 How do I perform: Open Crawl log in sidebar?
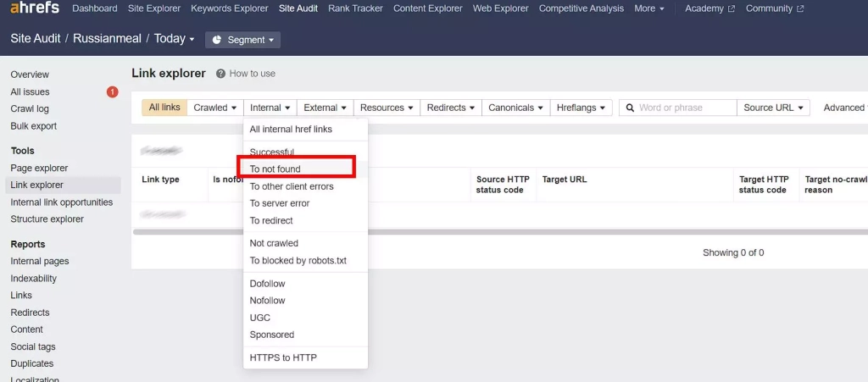click(30, 109)
